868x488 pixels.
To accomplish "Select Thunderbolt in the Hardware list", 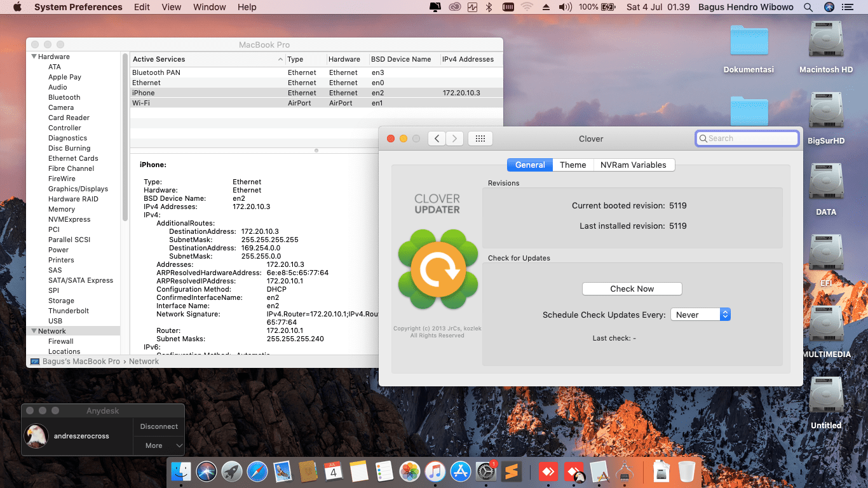I will coord(69,311).
